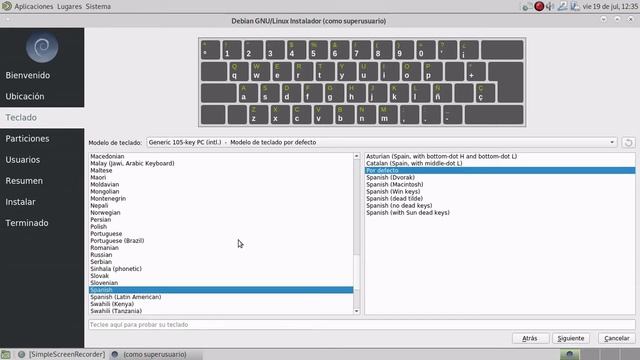Open the Lugares menu
Viewport: 640px width, 360px height.
coord(69,7)
